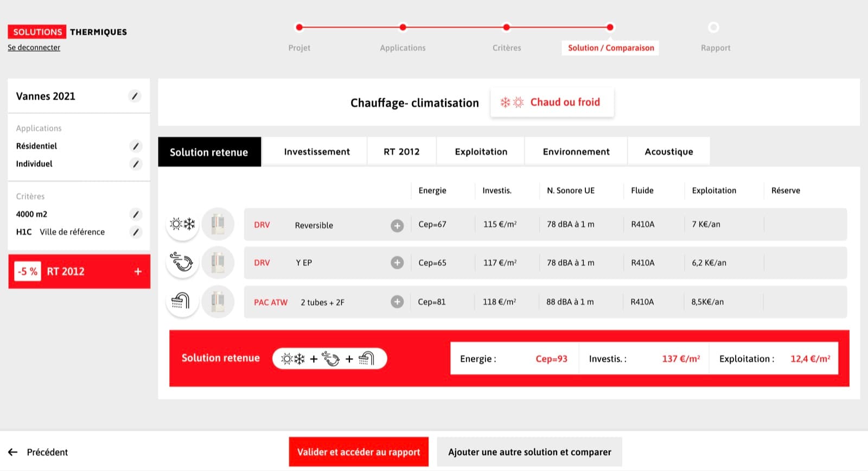Screen dimensions: 868x471
Task: Select the Solution / Comparaison step
Action: pos(610,48)
